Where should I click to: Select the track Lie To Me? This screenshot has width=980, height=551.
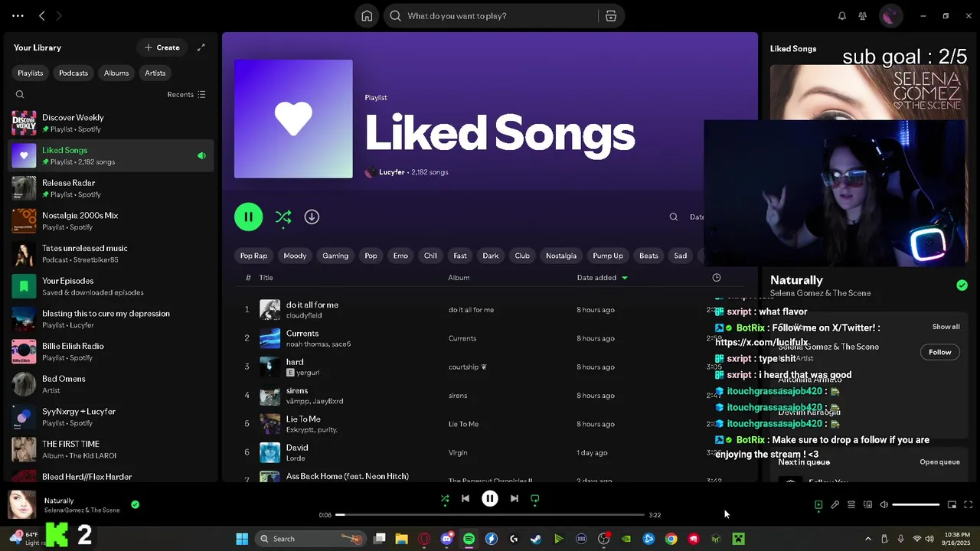coord(490,424)
